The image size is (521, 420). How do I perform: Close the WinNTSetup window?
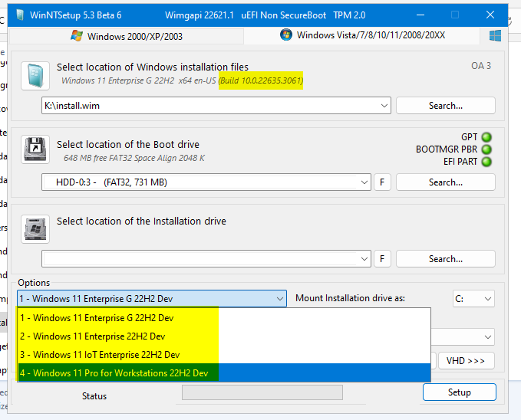(x=490, y=15)
